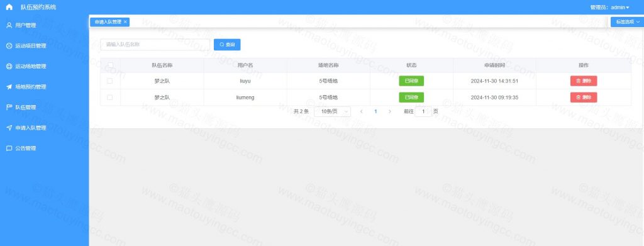Go to next page arrow
The image size is (644, 246).
point(389,111)
